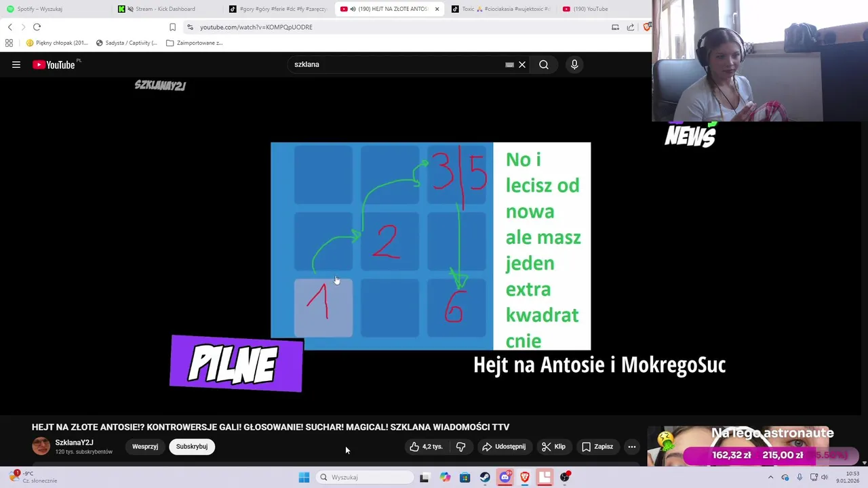This screenshot has width=868, height=488.
Task: Open Steam from the taskbar
Action: (485, 477)
